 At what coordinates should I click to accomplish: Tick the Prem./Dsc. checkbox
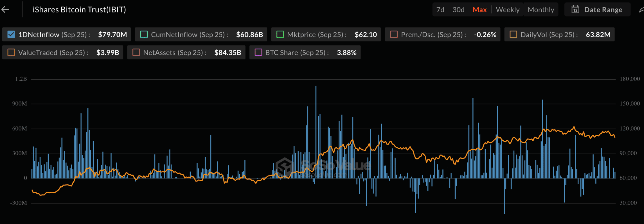point(394,35)
